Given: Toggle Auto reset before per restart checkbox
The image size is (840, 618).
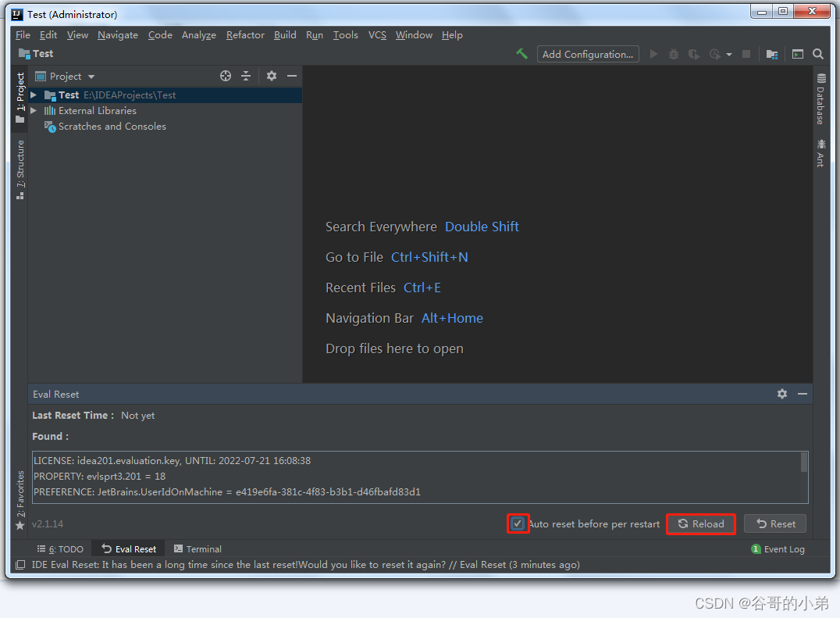Looking at the screenshot, I should click(x=518, y=523).
